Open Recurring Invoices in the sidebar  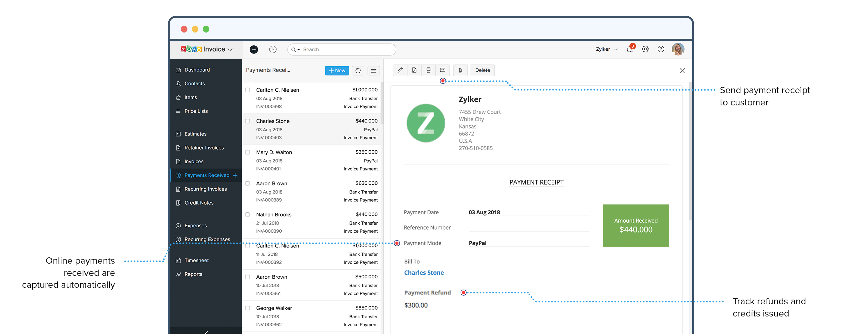(206, 189)
